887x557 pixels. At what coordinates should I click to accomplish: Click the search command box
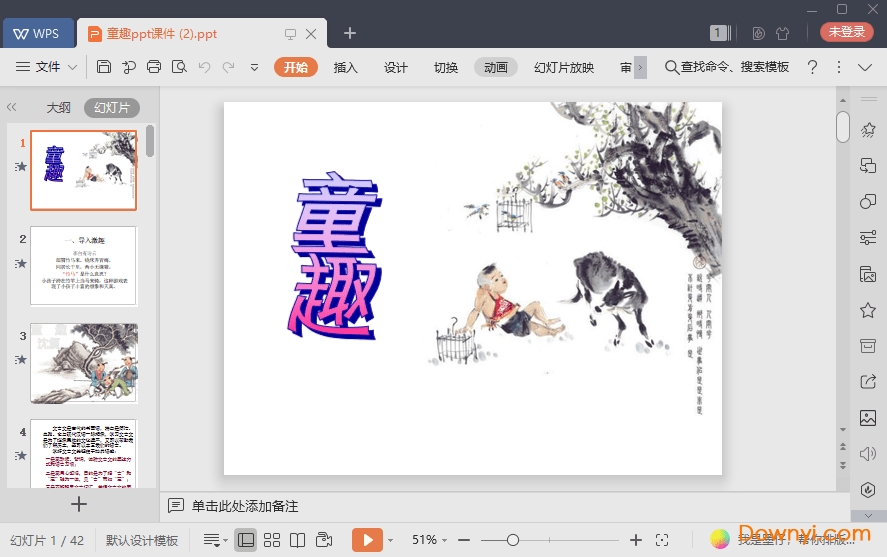727,67
